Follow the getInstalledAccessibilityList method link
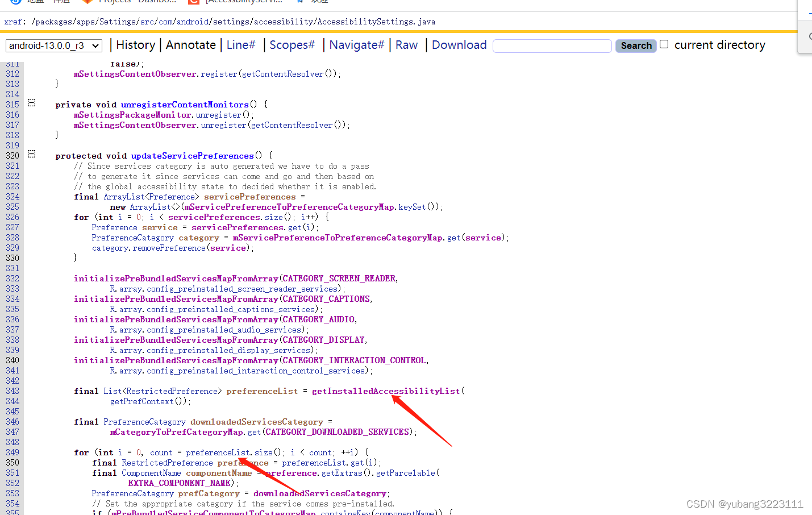The image size is (812, 515). 384,391
